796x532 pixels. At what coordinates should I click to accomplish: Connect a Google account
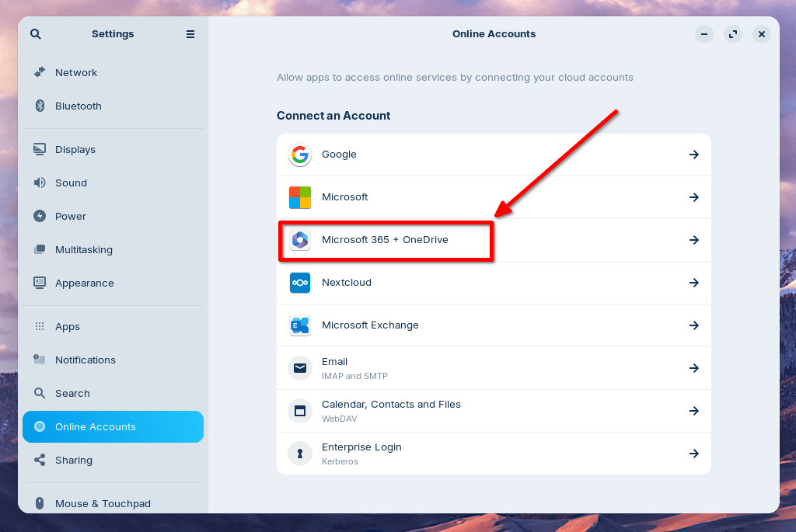coord(494,155)
